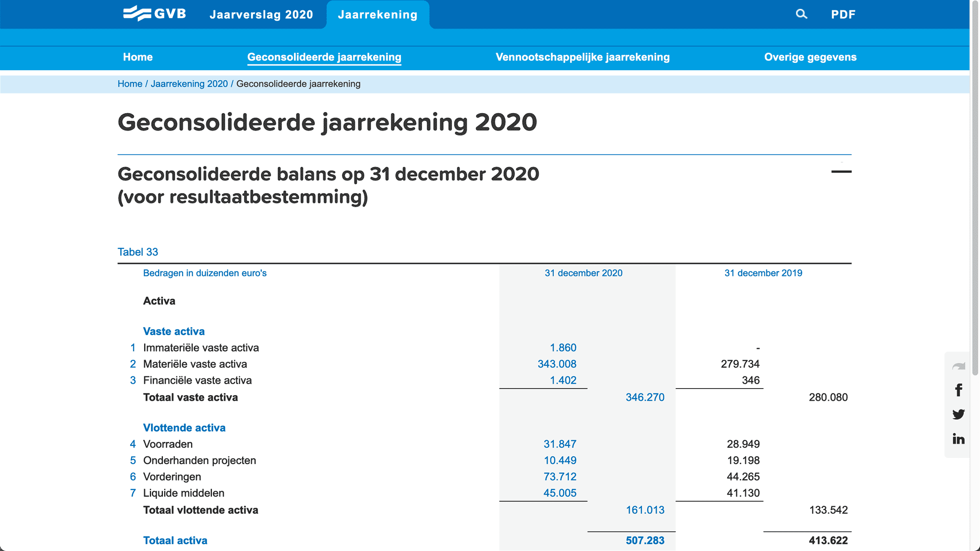Open note 4 Voorraden reference
Viewport: 980px width, 551px height.
tap(133, 444)
